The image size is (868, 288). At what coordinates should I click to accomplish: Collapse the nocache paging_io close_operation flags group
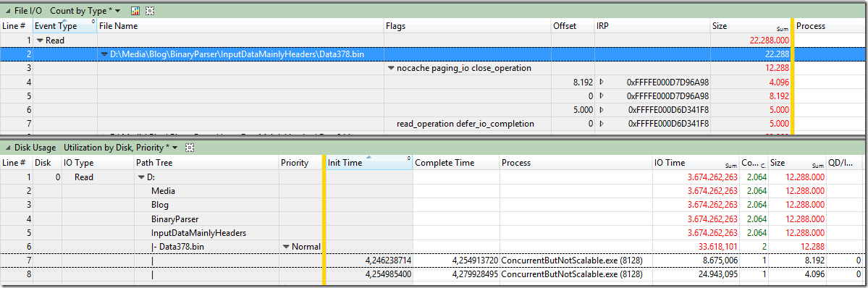(x=392, y=68)
